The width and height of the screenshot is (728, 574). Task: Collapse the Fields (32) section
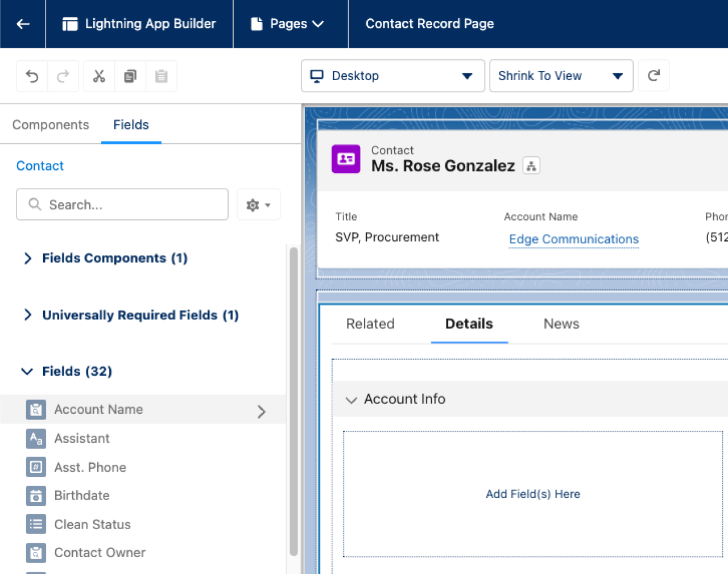pyautogui.click(x=27, y=371)
